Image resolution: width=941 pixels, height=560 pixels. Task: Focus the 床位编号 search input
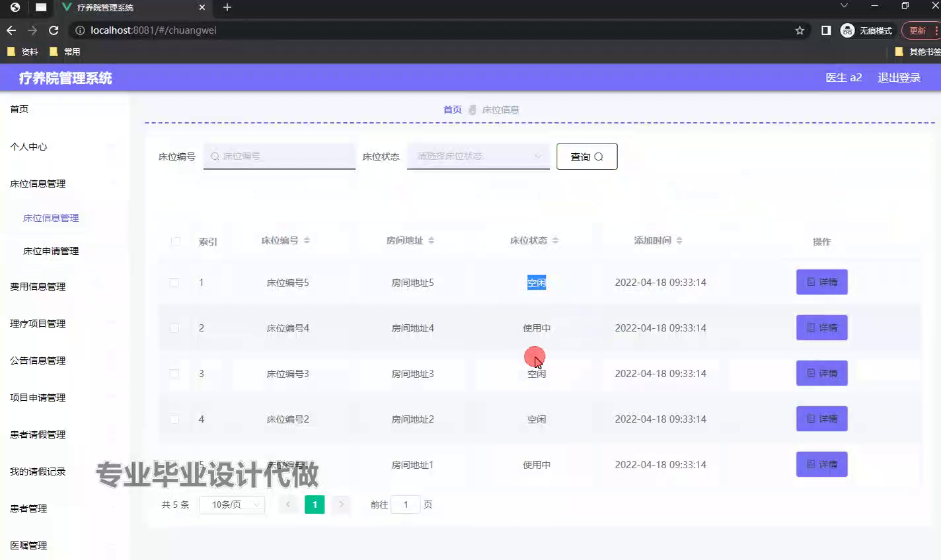280,157
